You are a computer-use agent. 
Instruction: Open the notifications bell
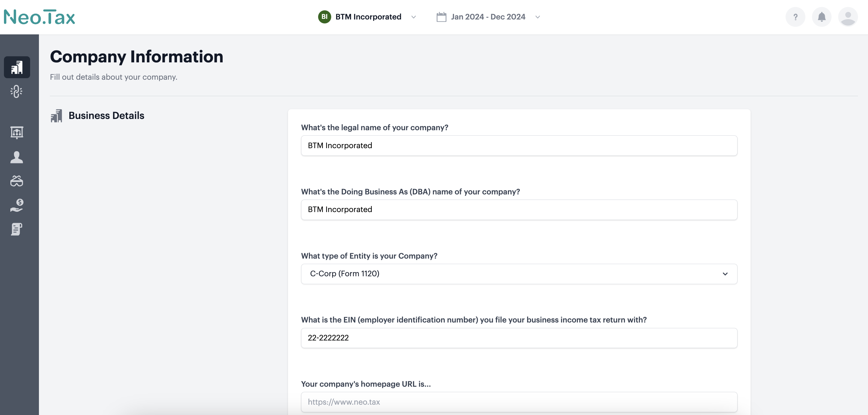[821, 17]
